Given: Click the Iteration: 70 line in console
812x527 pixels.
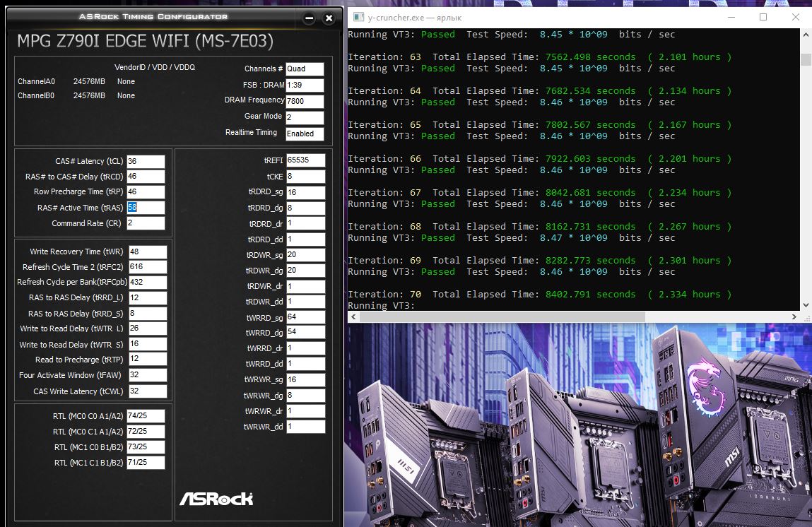Looking at the screenshot, I should [x=539, y=294].
